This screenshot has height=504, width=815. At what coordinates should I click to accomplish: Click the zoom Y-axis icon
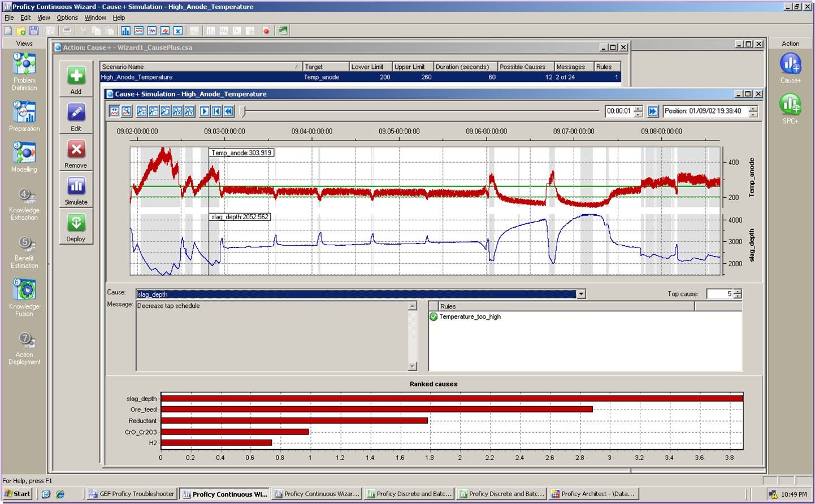[x=189, y=111]
